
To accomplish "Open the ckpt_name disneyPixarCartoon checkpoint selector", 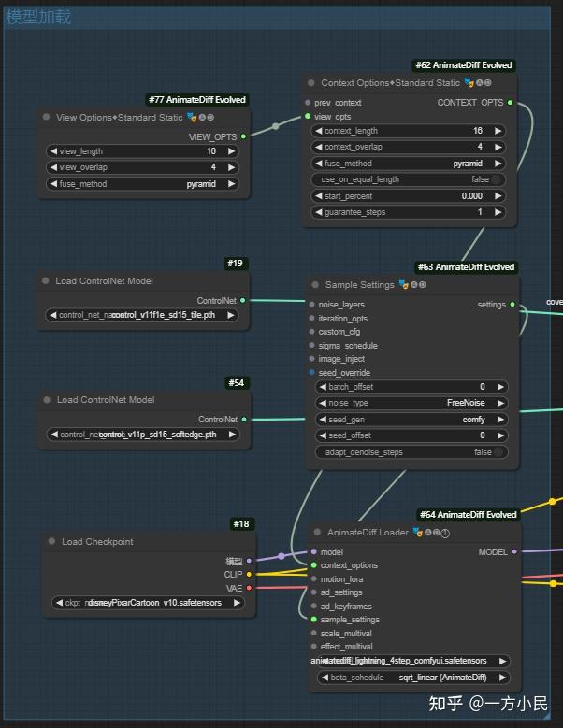I will (148, 603).
